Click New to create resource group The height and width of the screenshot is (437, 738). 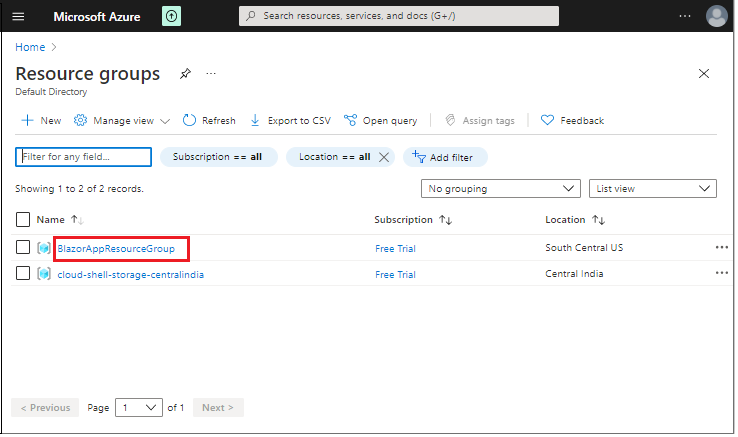click(41, 121)
